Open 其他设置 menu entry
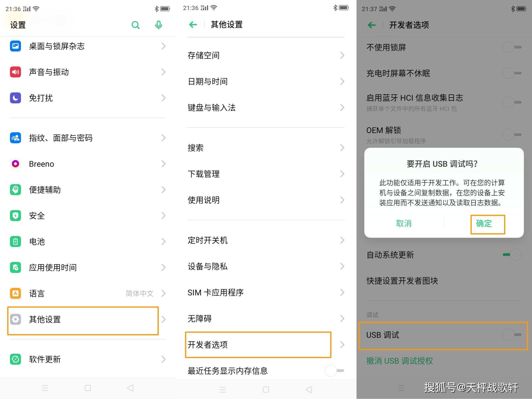This screenshot has height=399, width=532. click(x=88, y=319)
